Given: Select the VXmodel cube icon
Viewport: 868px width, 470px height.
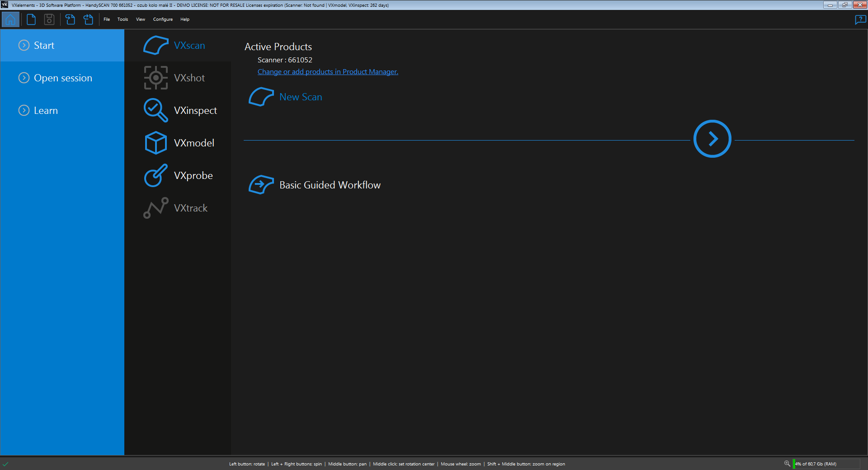Looking at the screenshot, I should tap(156, 143).
